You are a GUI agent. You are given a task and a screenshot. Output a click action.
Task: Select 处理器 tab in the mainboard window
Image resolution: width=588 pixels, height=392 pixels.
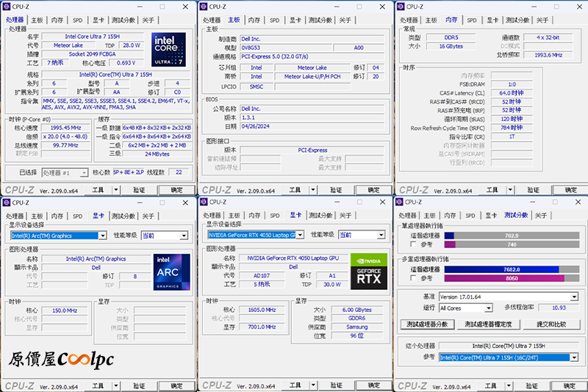point(212,21)
